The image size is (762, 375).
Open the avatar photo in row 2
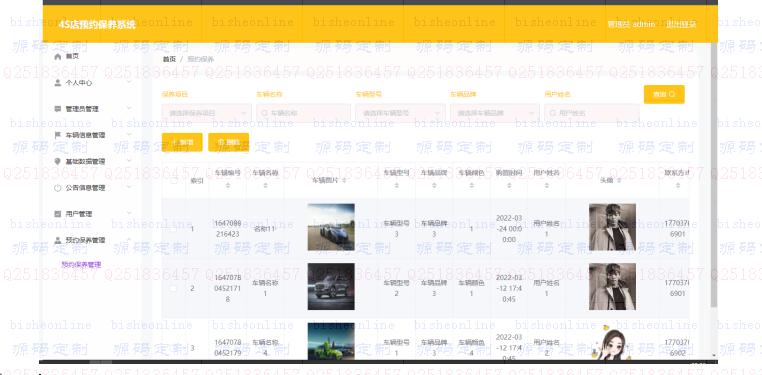[612, 287]
